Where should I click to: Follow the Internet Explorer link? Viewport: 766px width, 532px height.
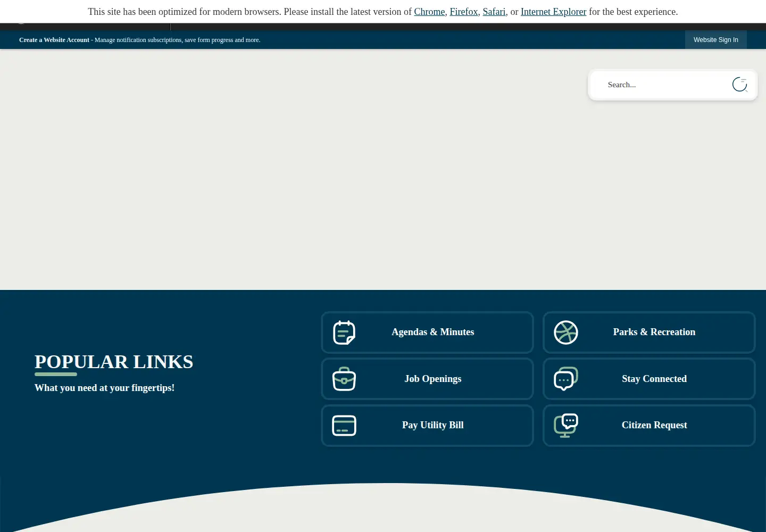click(553, 12)
